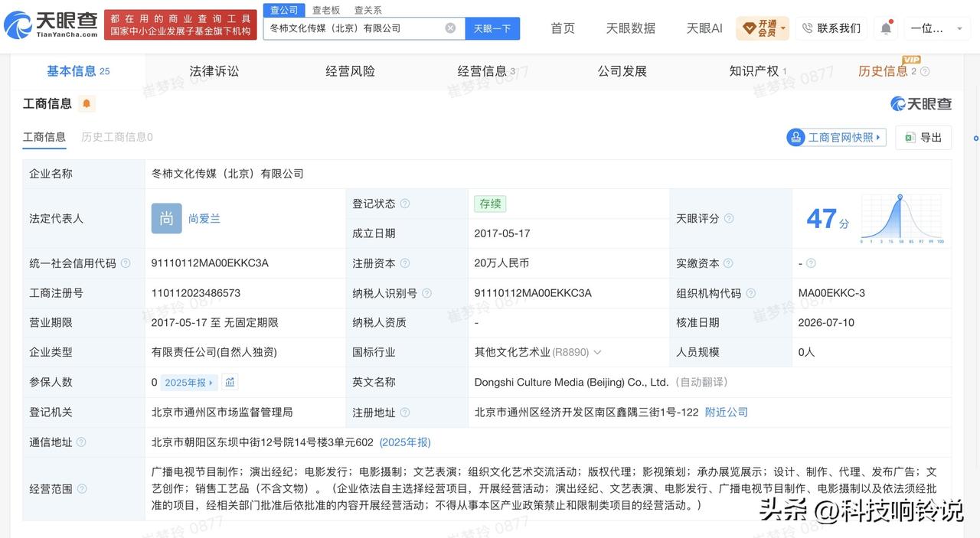980x538 pixels.
Task: Open the trend chart icon beside 2025年报
Action: tap(230, 382)
